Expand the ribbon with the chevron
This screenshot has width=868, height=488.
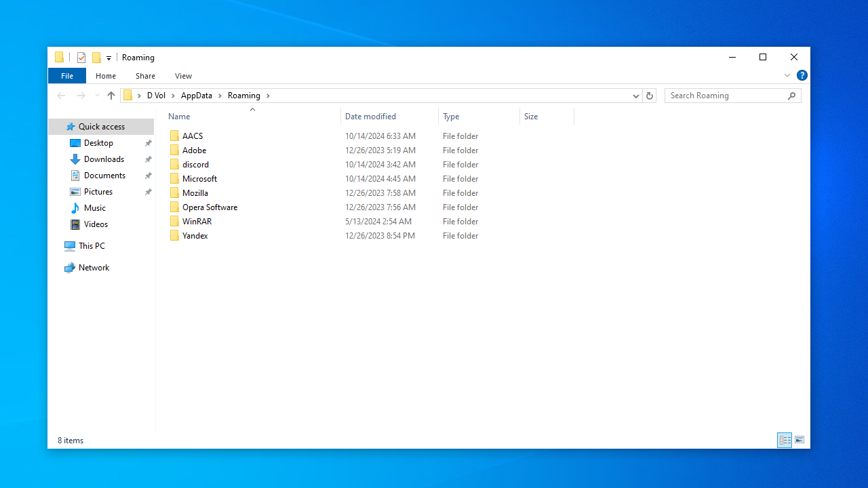pyautogui.click(x=787, y=75)
